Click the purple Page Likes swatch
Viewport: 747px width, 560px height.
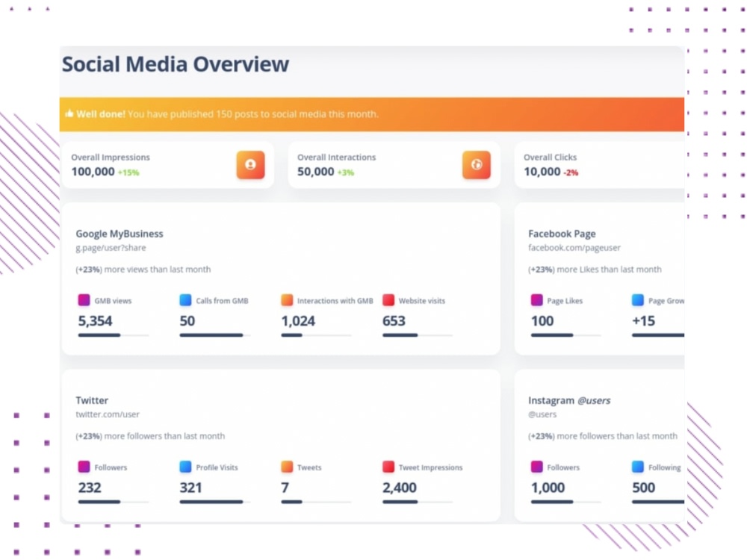pos(536,300)
